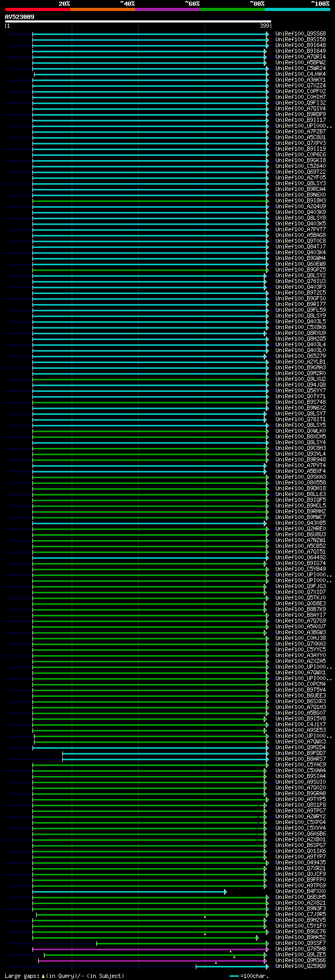Select the UniRef100_C5Z640 label
Screen dimensions: 335x980
pos(300,166)
